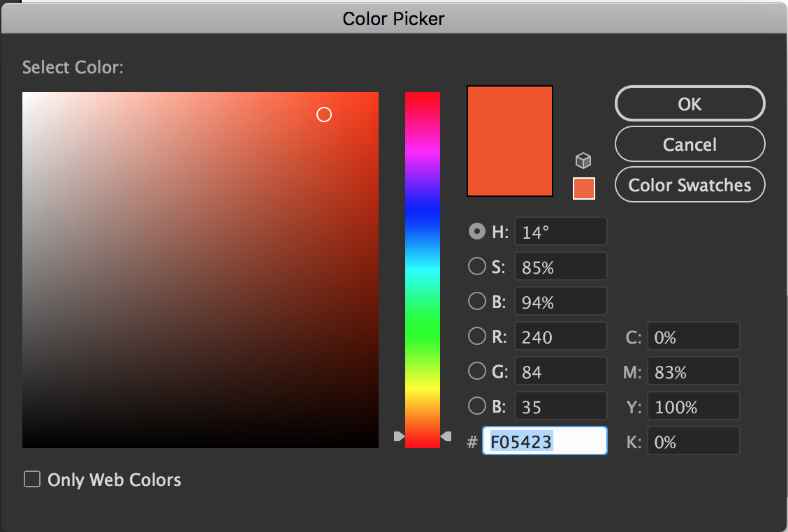Click the hue slider's right arrow marker
This screenshot has width=788, height=532.
pos(446,436)
